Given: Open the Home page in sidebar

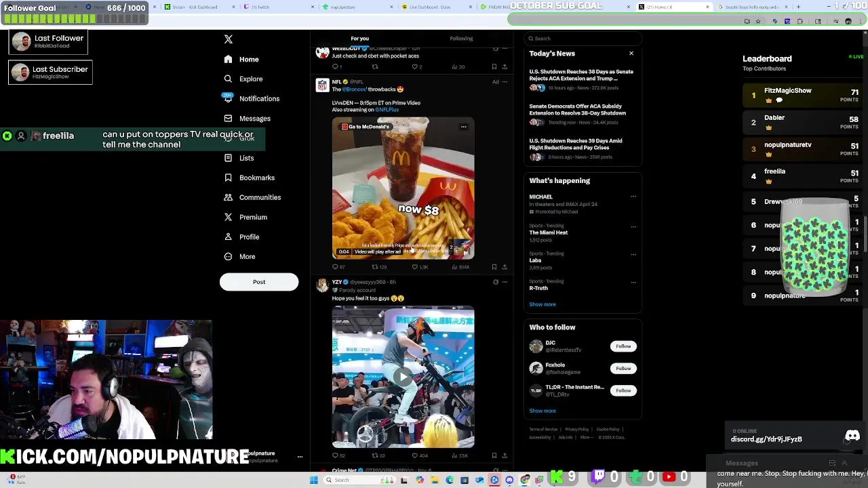Looking at the screenshot, I should coord(242,59).
